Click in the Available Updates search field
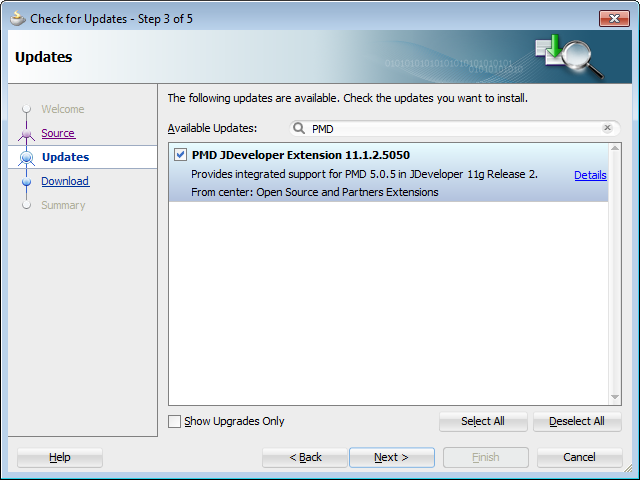This screenshot has height=480, width=640. click(x=455, y=129)
